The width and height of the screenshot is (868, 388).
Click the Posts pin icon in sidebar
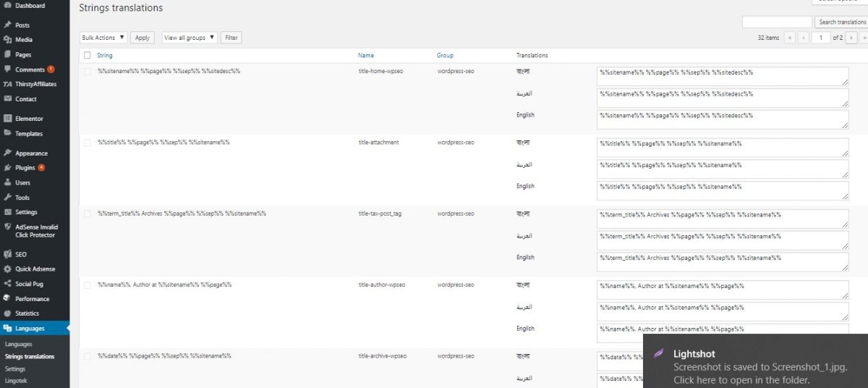(7, 25)
